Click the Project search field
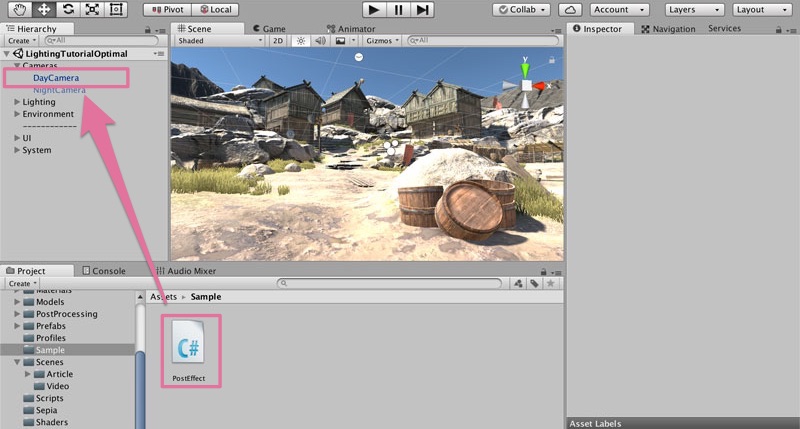The width and height of the screenshot is (800, 429). (x=389, y=283)
